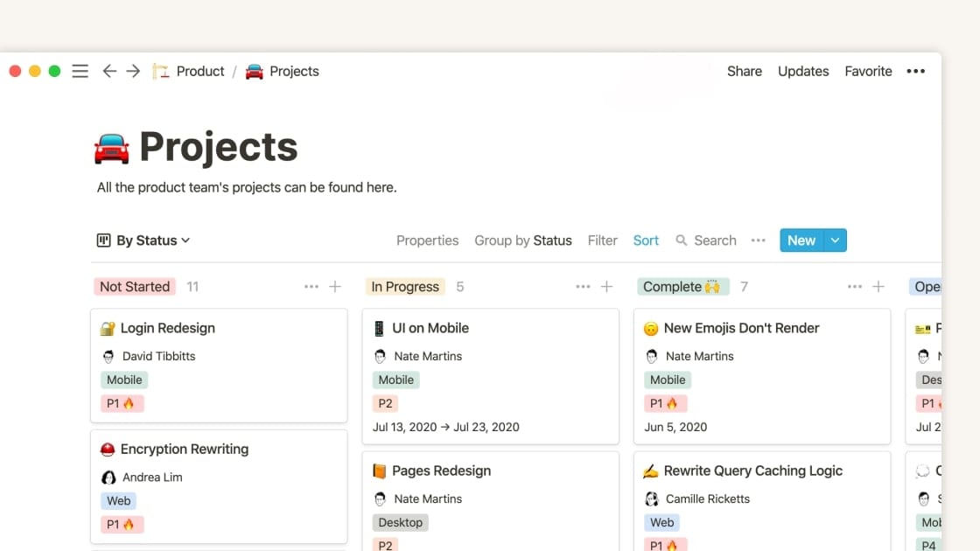Viewport: 980px width, 551px height.
Task: Click Web tag on Encryption Rewriting card
Action: click(x=119, y=501)
